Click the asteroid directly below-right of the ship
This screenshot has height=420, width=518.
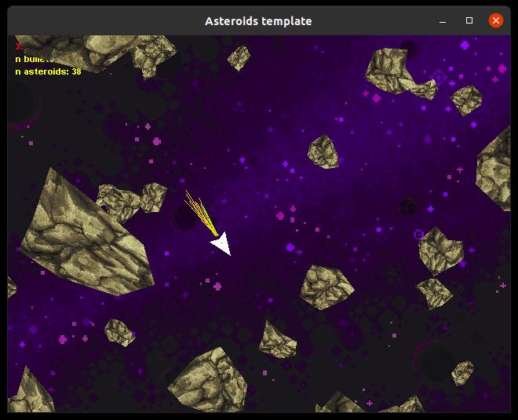326,287
